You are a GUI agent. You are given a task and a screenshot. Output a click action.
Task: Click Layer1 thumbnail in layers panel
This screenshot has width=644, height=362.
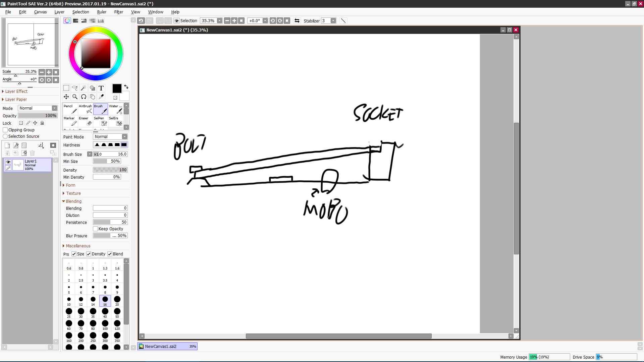[18, 165]
